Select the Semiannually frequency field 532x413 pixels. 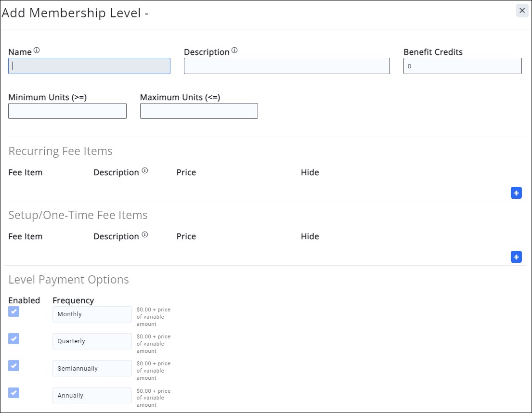[92, 368]
